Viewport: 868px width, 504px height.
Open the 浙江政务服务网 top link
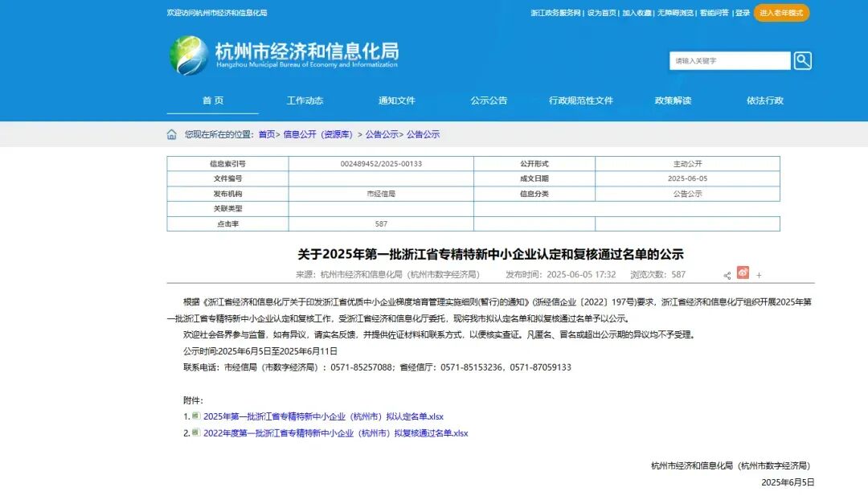pos(555,13)
